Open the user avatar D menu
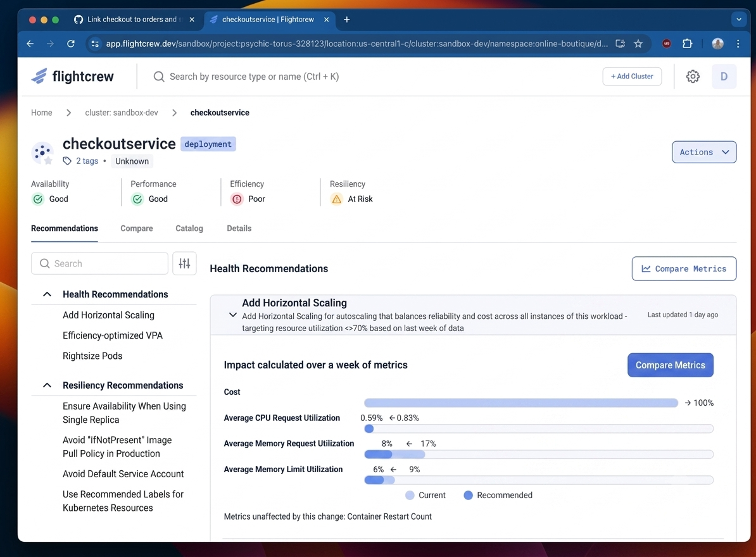 724,76
